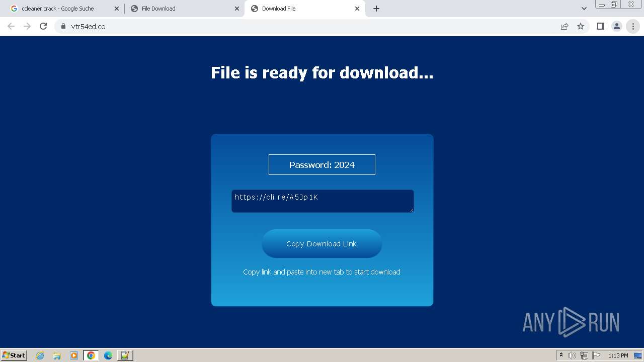Open the Chrome profile menu
644x362 pixels.
click(x=616, y=26)
